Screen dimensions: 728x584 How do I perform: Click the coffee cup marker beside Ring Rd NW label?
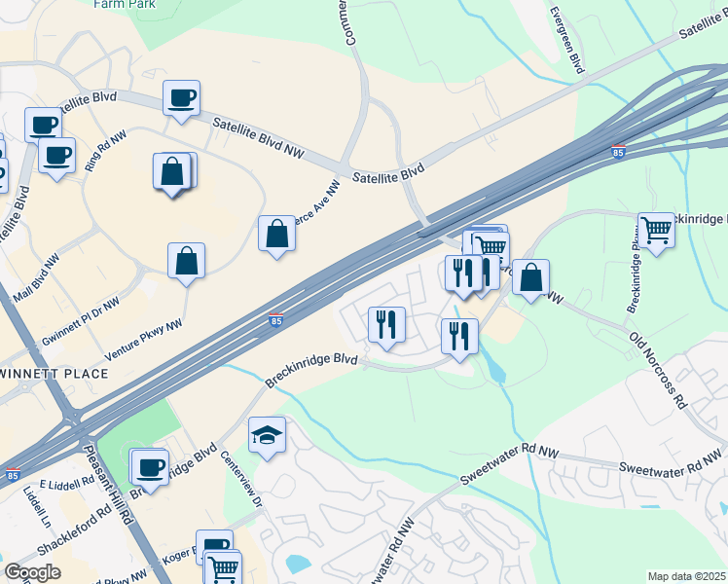click(56, 160)
